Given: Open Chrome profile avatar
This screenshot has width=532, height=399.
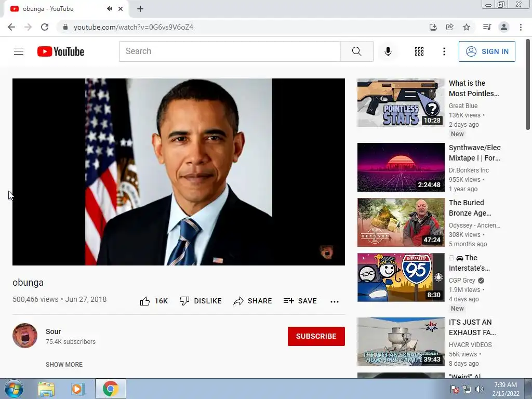Looking at the screenshot, I should point(504,27).
